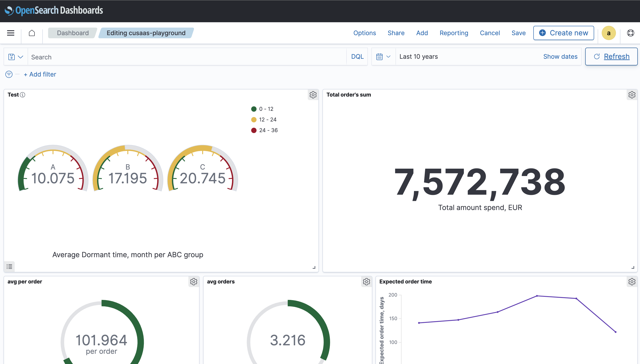Click Show dates link
Image resolution: width=640 pixels, height=364 pixels.
(x=560, y=57)
